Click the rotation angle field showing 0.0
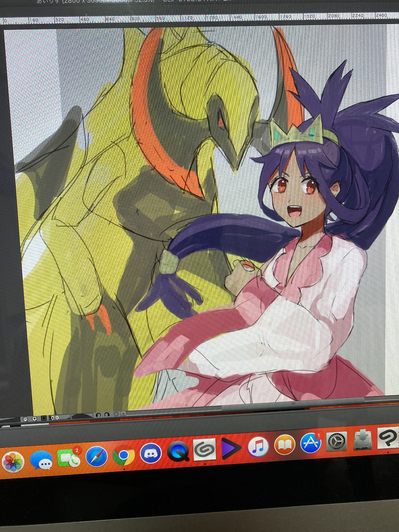 coord(59,418)
